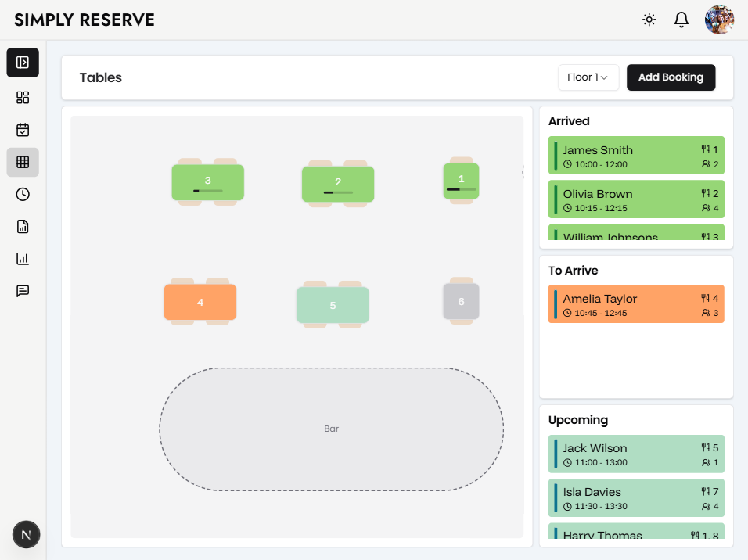The height and width of the screenshot is (560, 748).
Task: Select the table grid layout icon
Action: (23, 162)
